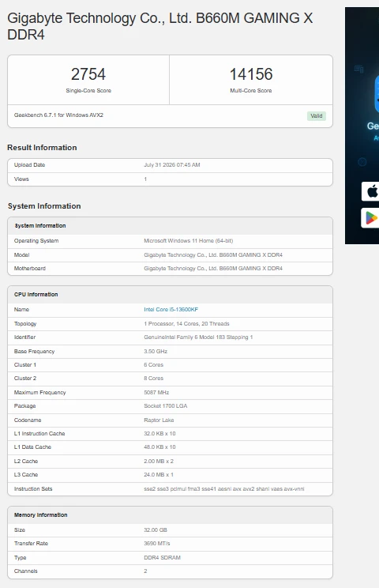Click the Views row value 1
379x588 pixels.
pyautogui.click(x=145, y=179)
